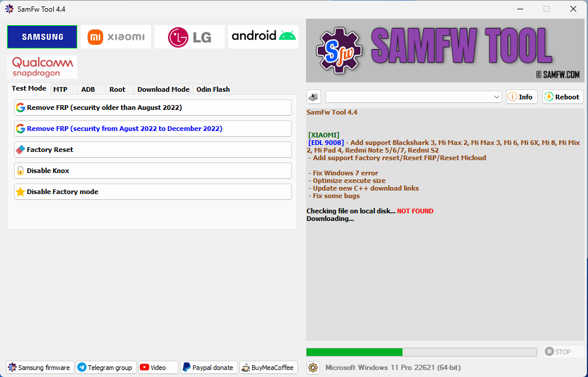Open the COM port dropdown
The height and width of the screenshot is (377, 588).
pos(496,96)
